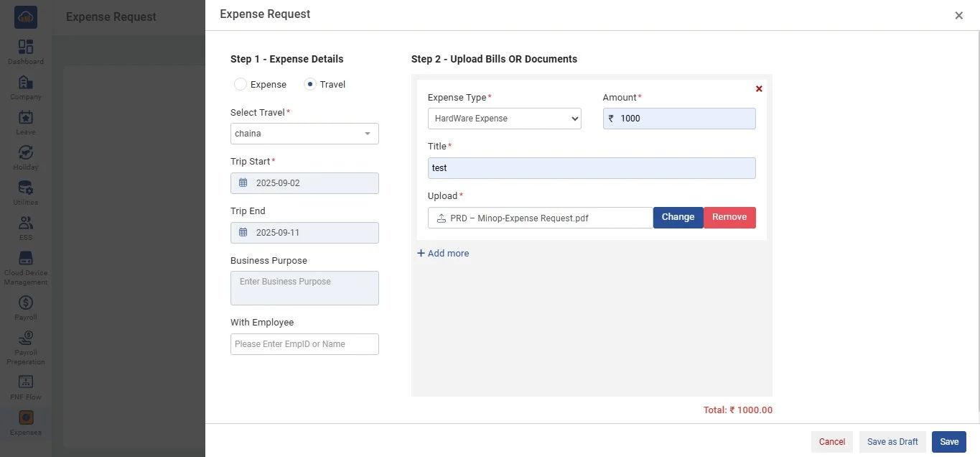Click the Business Purpose text area

coord(304,288)
